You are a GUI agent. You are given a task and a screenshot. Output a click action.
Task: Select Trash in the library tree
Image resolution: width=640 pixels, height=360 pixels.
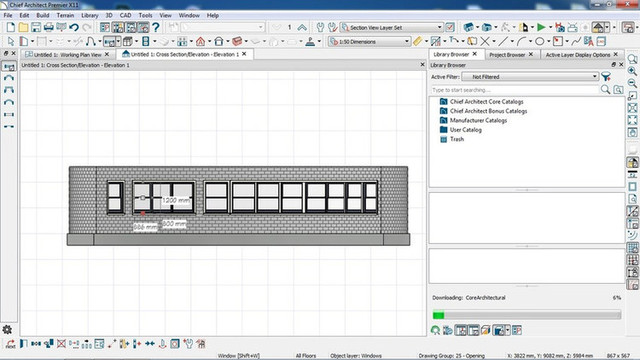point(457,139)
